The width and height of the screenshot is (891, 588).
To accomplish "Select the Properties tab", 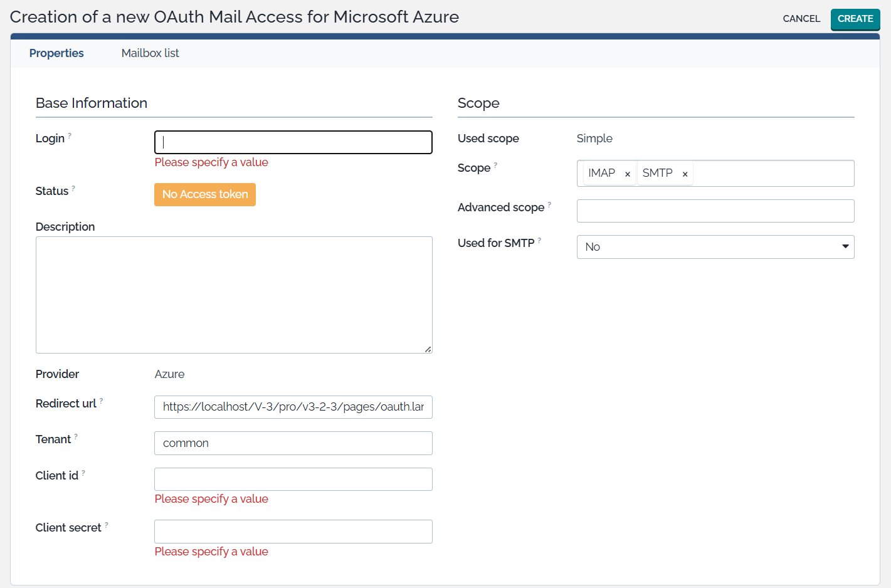I will pos(56,53).
